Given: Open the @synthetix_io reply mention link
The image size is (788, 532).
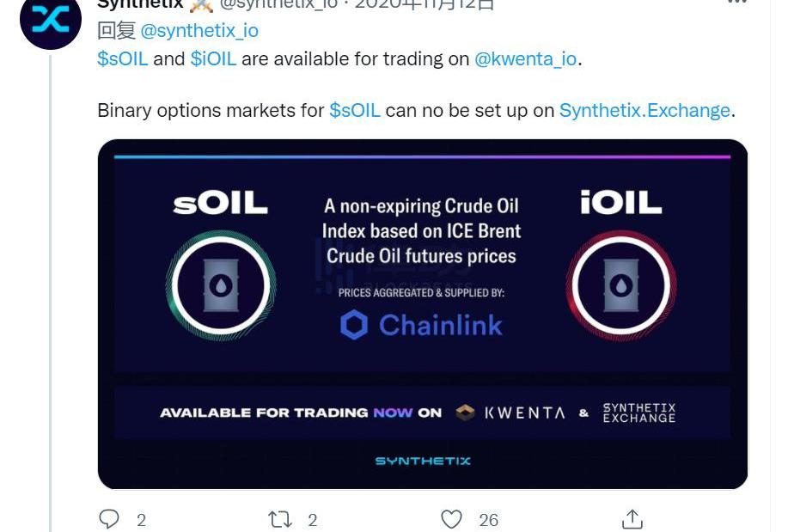Looking at the screenshot, I should 199,31.
